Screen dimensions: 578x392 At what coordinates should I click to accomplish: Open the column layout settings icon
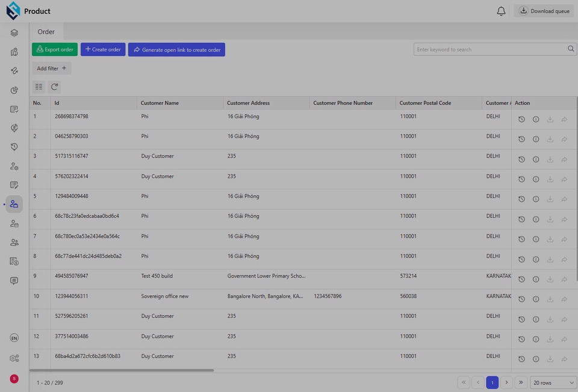tap(39, 87)
